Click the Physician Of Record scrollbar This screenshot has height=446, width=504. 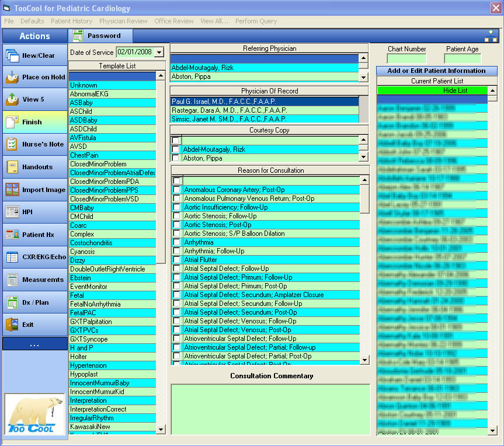point(363,110)
